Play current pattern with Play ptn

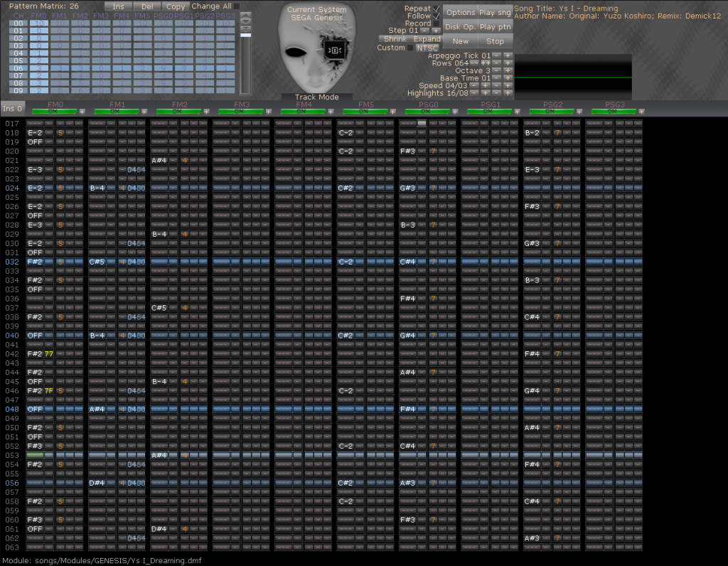(495, 27)
